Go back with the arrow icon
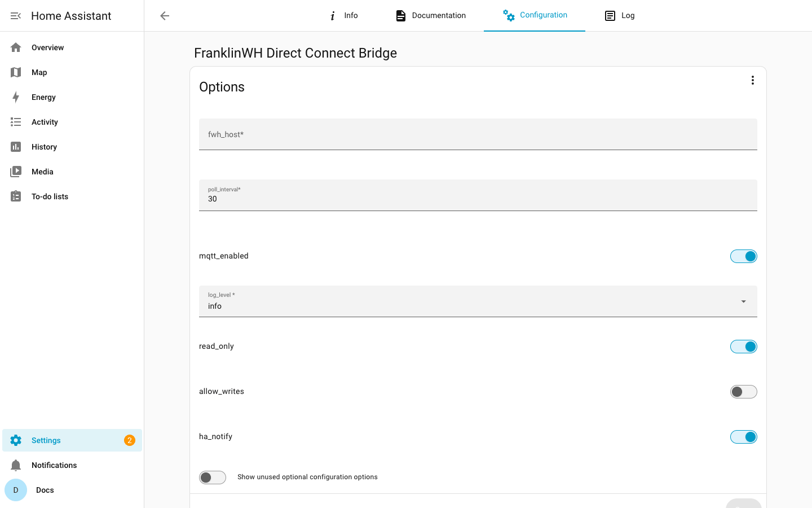This screenshot has height=508, width=812. 165,16
